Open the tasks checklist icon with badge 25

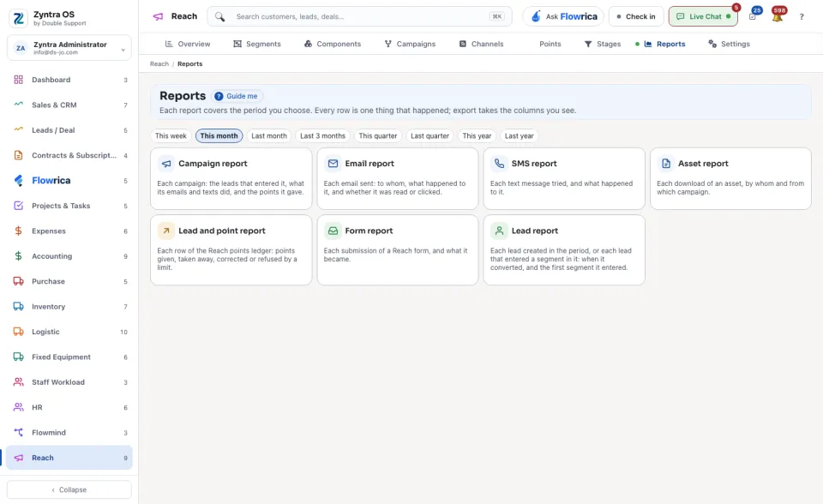point(753,17)
